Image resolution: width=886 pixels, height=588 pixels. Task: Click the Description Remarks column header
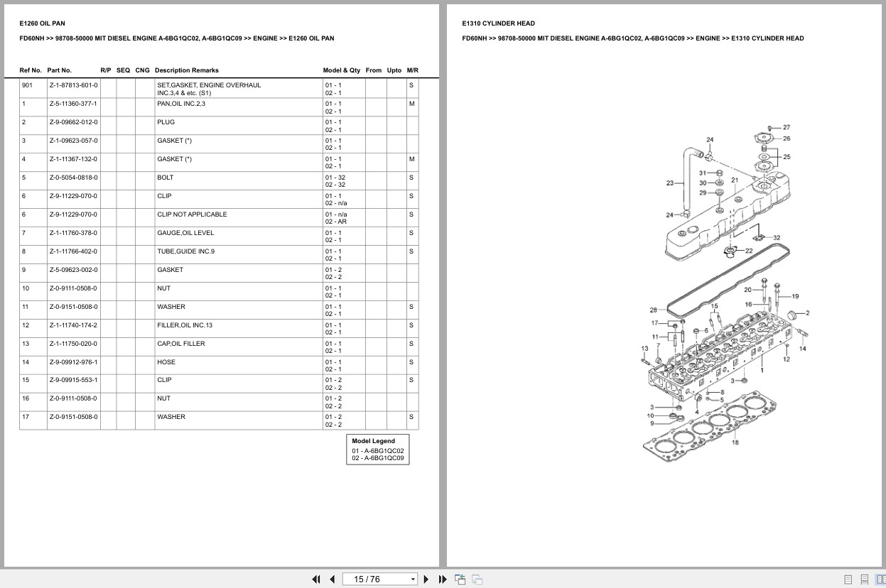tap(187, 70)
